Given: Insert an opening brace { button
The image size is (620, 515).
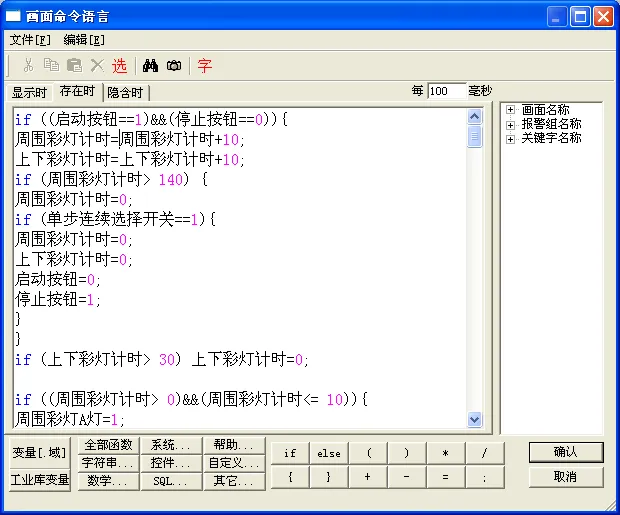Looking at the screenshot, I should (x=290, y=477).
